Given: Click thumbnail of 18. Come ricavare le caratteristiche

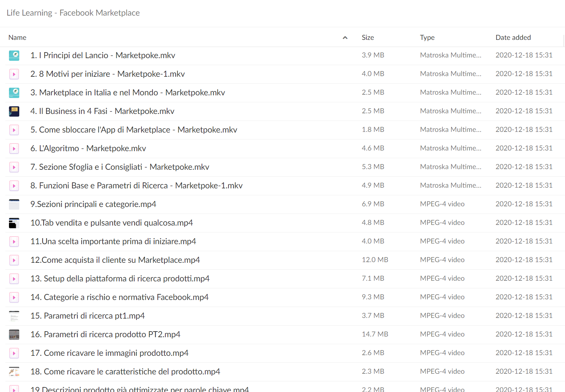Looking at the screenshot, I should click(x=14, y=372).
